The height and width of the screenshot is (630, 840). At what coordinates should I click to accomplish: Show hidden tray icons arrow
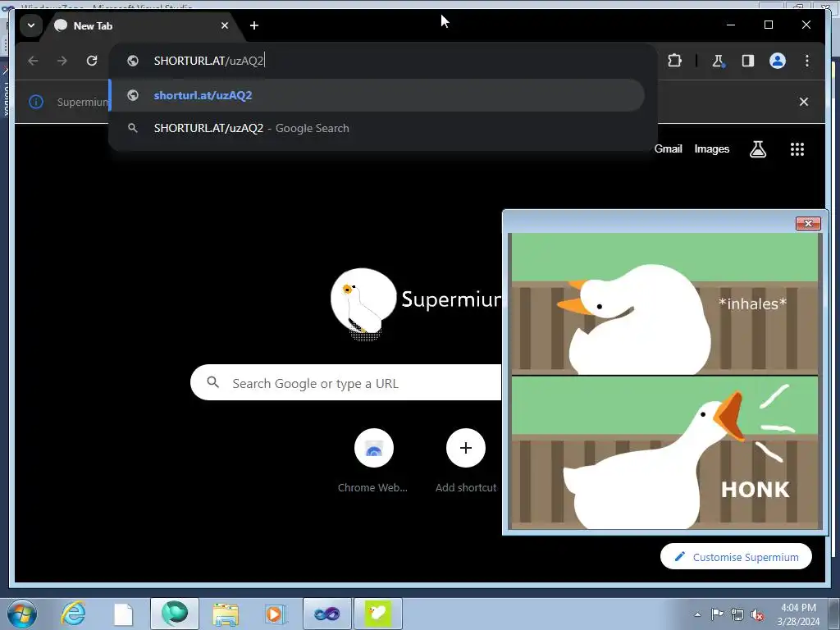tap(697, 614)
